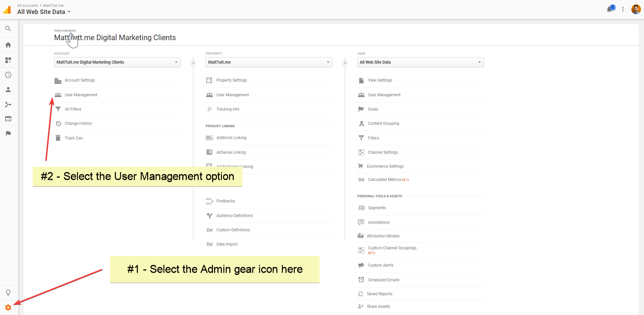
Task: Click the Ecommerce Settings cart icon
Action: (x=360, y=166)
